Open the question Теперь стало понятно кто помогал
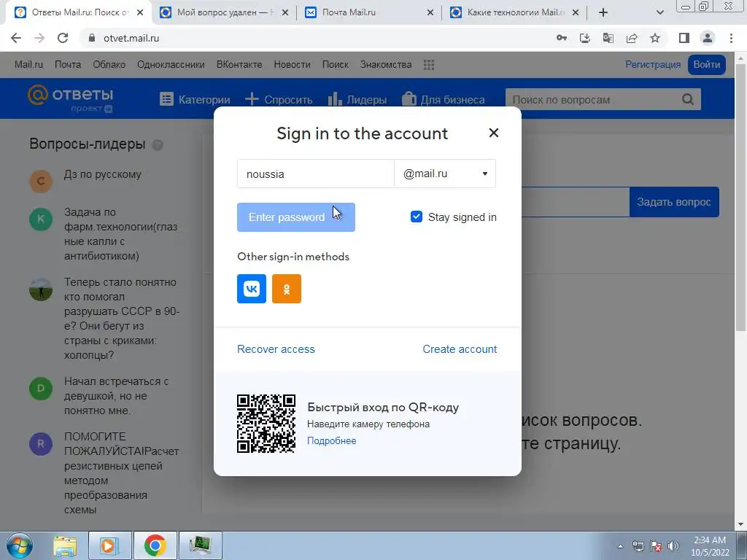 coord(122,318)
